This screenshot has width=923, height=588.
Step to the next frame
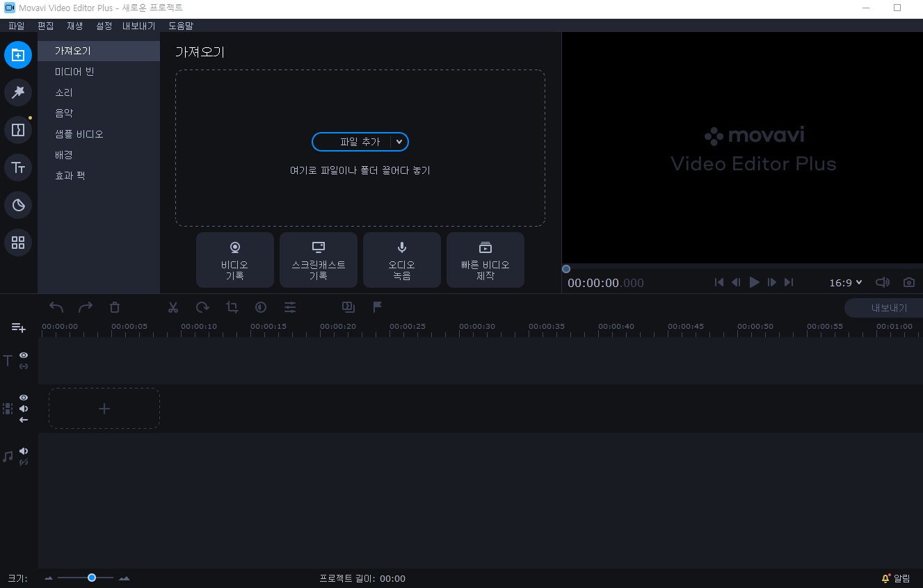click(x=772, y=283)
